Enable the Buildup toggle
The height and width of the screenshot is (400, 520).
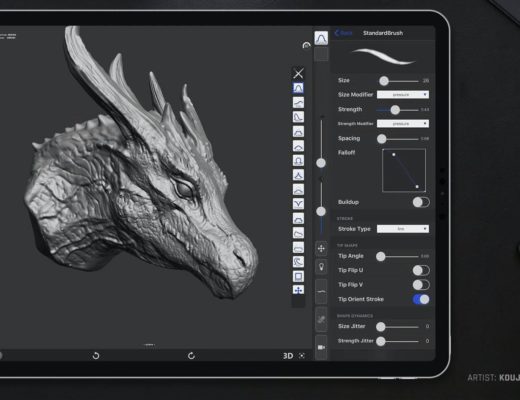pos(421,202)
